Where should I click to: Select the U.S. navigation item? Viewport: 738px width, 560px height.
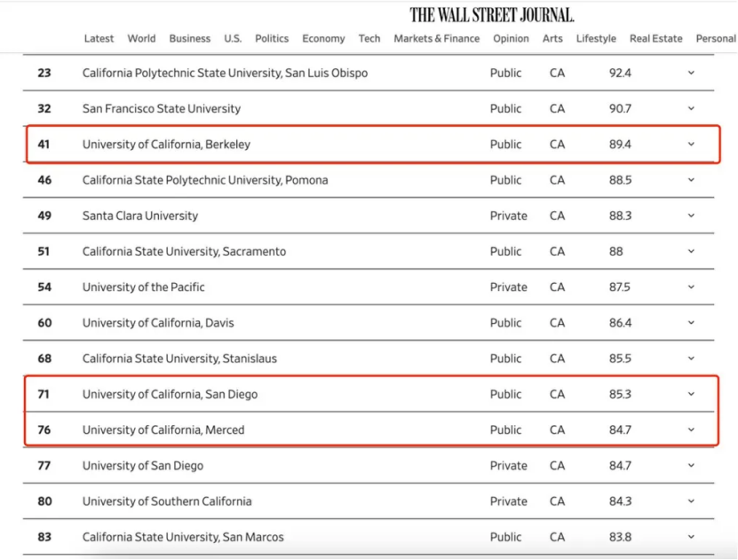click(233, 38)
